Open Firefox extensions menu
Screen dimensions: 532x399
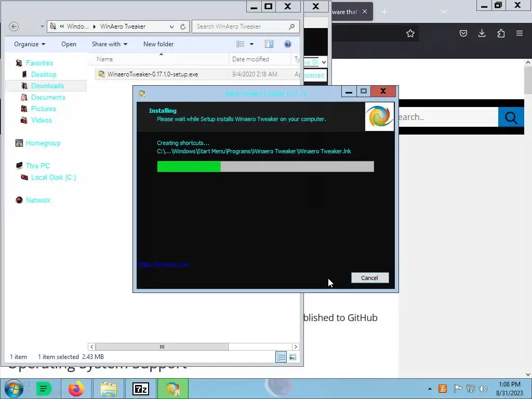501,33
